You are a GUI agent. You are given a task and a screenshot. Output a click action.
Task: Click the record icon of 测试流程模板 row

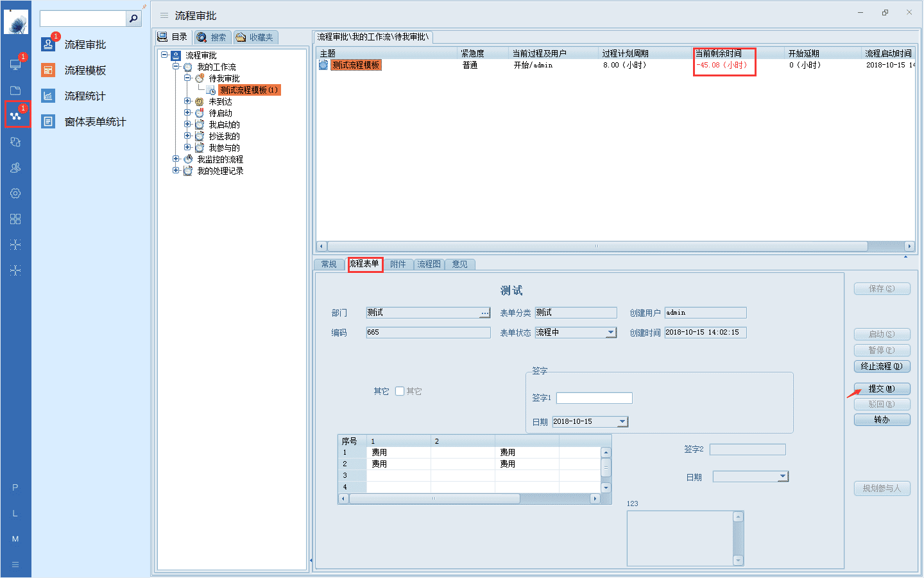323,65
